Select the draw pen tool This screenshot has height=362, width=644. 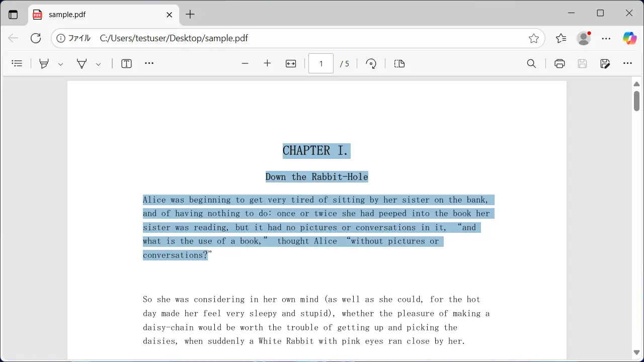point(82,63)
